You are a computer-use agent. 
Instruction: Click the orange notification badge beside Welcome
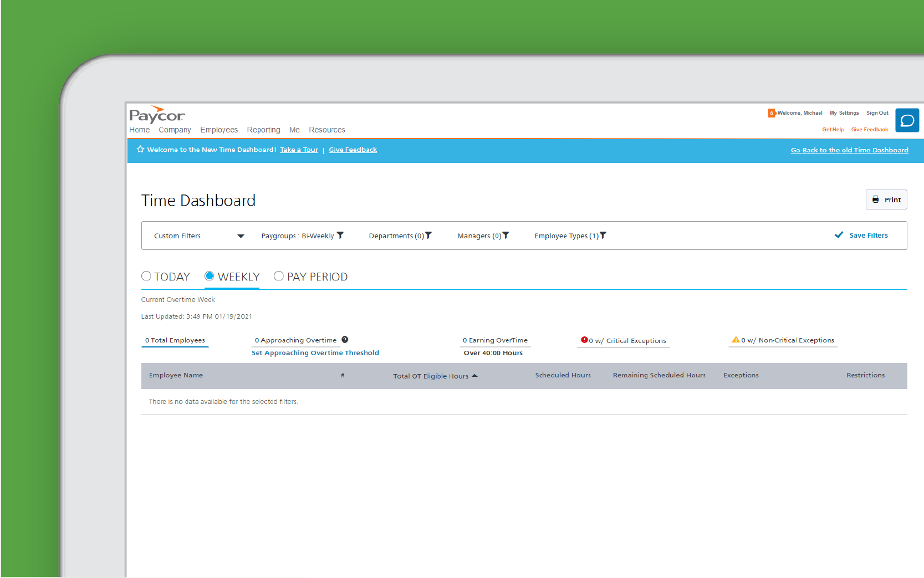coord(772,113)
